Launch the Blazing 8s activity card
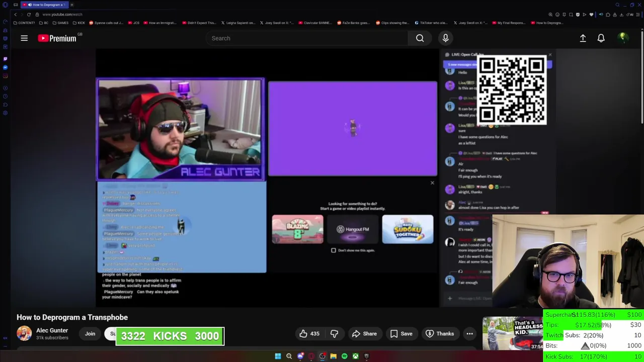Image resolution: width=644 pixels, height=362 pixels. [298, 229]
